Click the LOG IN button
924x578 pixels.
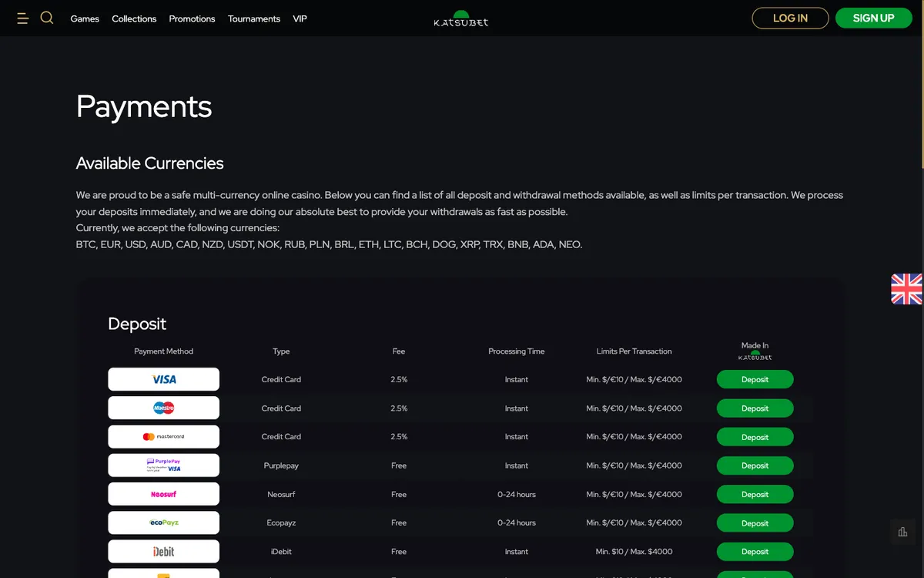791,18
